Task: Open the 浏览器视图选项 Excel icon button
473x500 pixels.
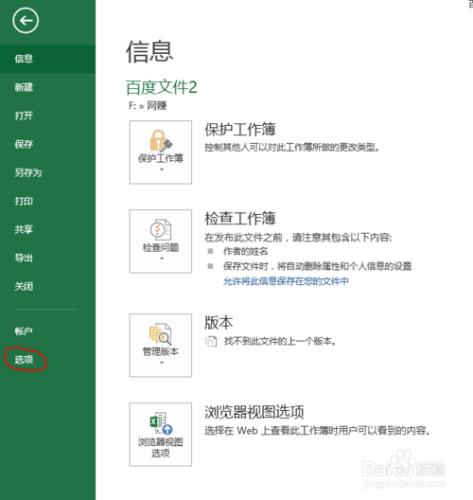Action: [x=160, y=434]
